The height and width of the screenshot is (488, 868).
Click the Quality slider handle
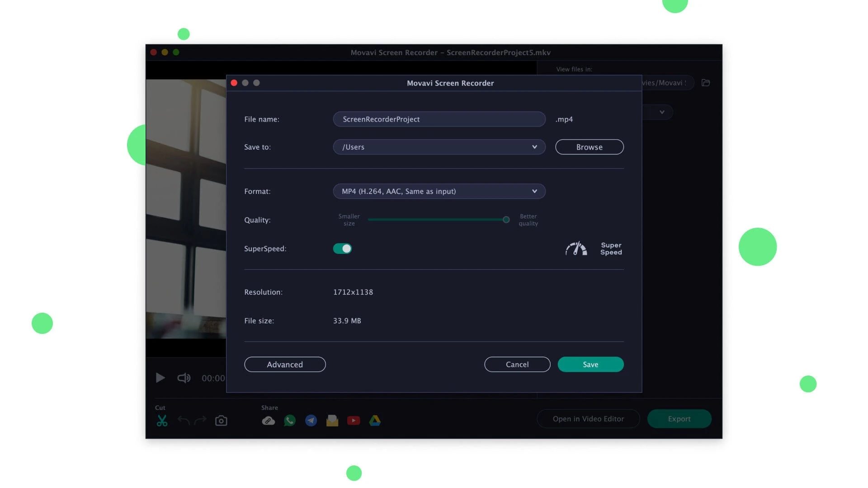[506, 220]
